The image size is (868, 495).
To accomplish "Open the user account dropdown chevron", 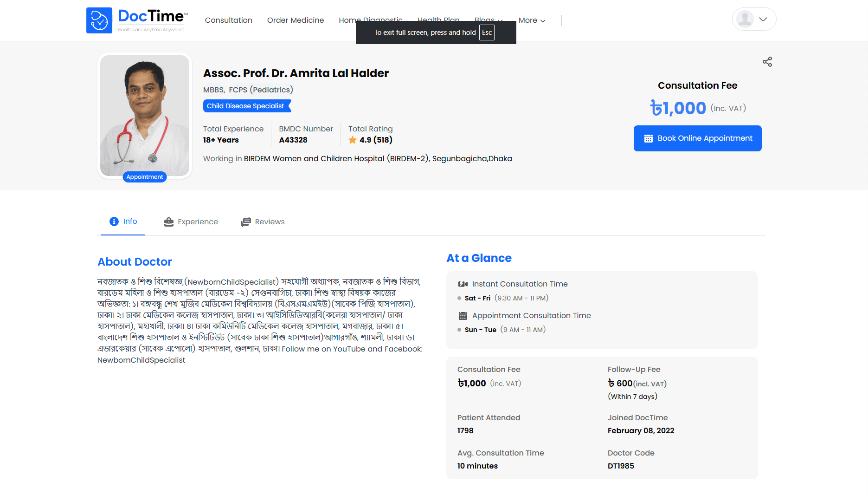I will tap(763, 19).
